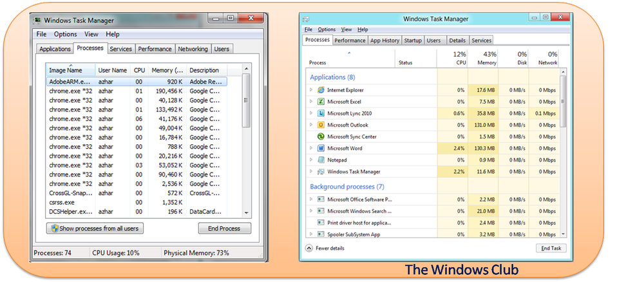Screen dimensions: 644x282
Task: Switch to Services tab in old Task Manager
Action: 121,49
